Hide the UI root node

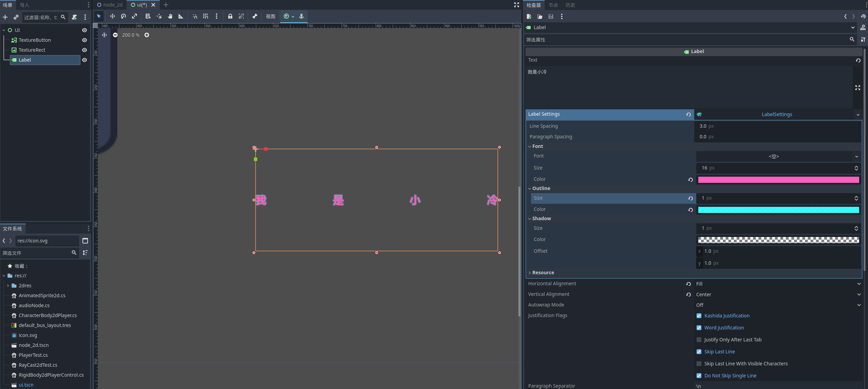(85, 30)
